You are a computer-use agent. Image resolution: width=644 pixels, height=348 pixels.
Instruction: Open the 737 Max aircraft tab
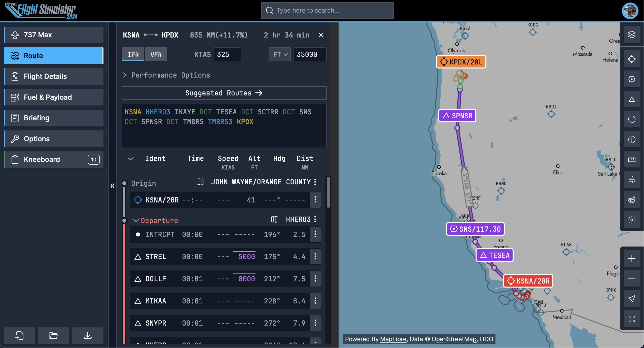click(54, 35)
